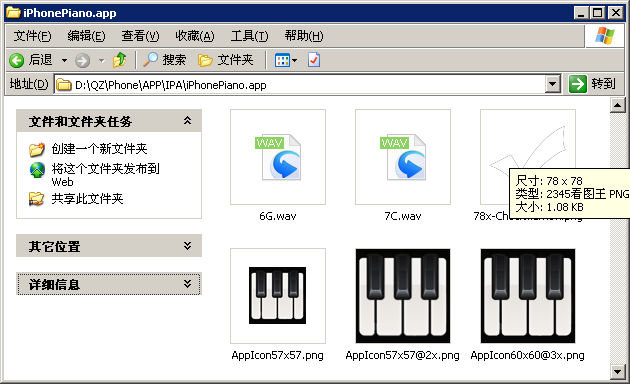Viewport: 630px width, 384px height.
Task: Open the 工具(T) menu
Action: click(249, 36)
